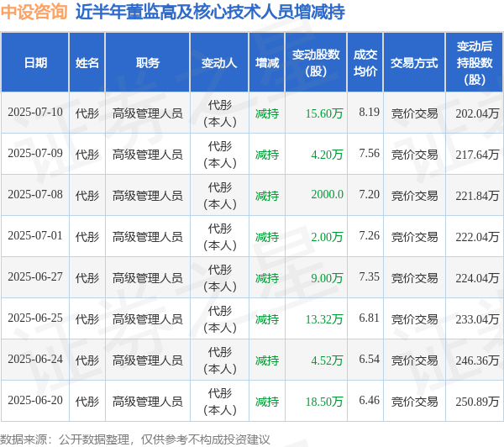Viewport: 504px width, 447px height.
Task: Click the 变动后持股数(股) column header
Action: [x=475, y=62]
